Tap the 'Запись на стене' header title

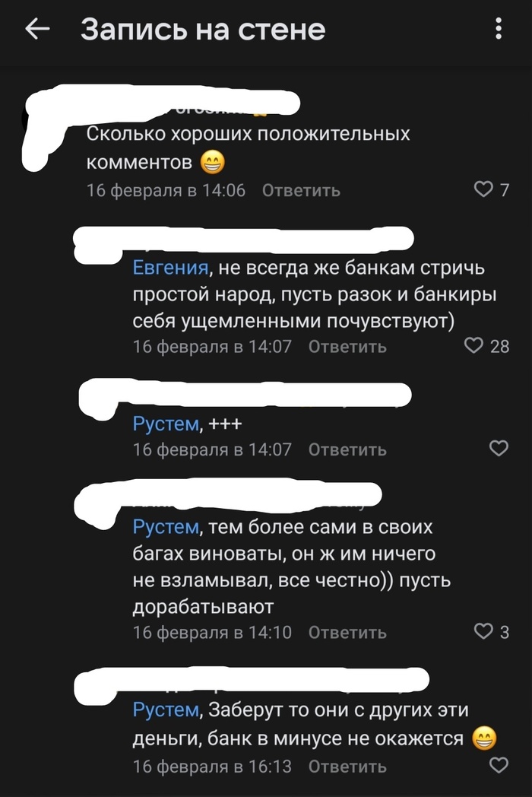[x=203, y=30]
